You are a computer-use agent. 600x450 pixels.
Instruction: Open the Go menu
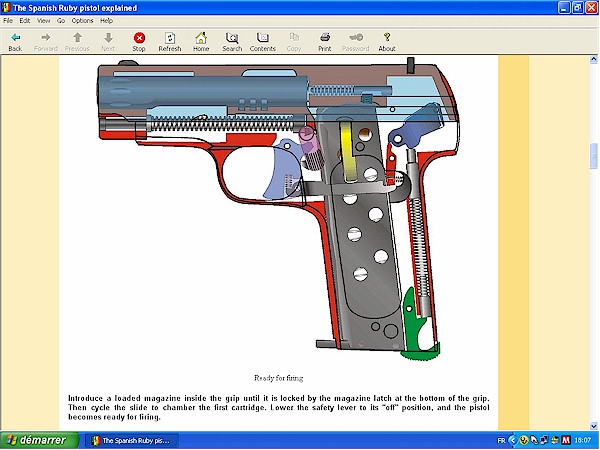[x=61, y=21]
